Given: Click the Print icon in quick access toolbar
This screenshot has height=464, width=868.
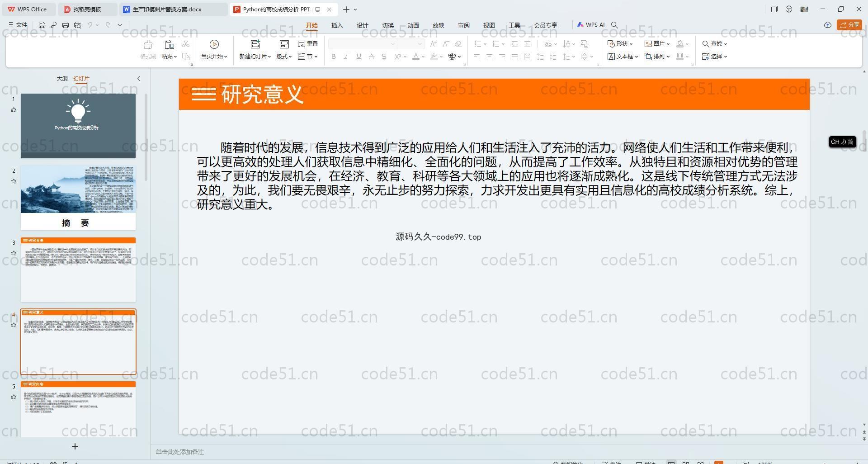Looking at the screenshot, I should (x=66, y=25).
